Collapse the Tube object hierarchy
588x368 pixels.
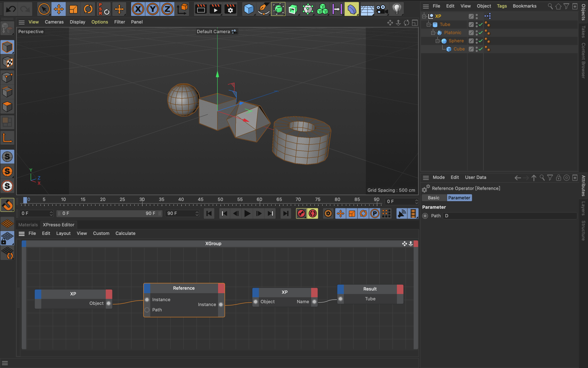point(429,25)
